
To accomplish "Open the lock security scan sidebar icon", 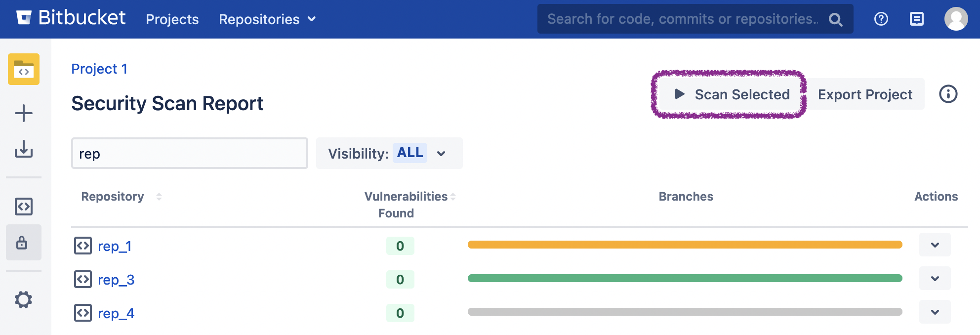I will click(x=23, y=243).
